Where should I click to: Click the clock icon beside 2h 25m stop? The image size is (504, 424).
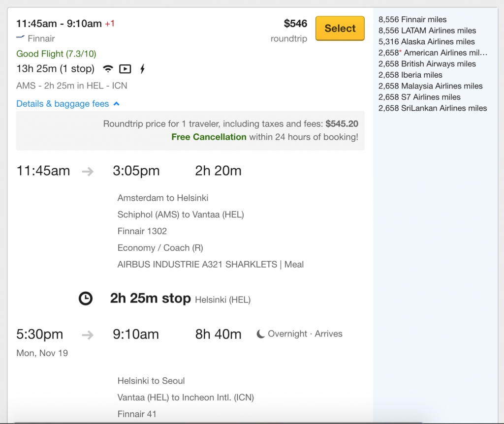click(x=86, y=299)
